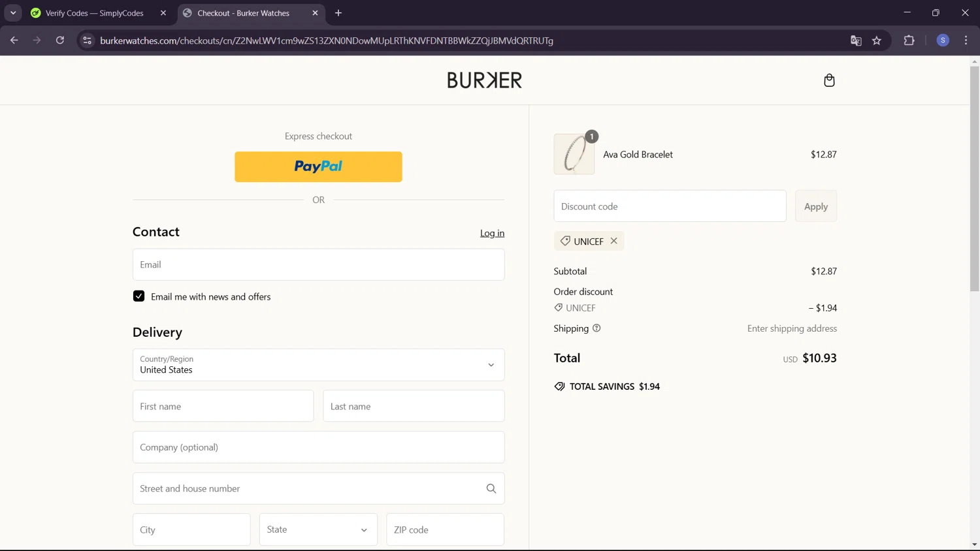Click the ZIP code field
980x551 pixels.
click(445, 529)
